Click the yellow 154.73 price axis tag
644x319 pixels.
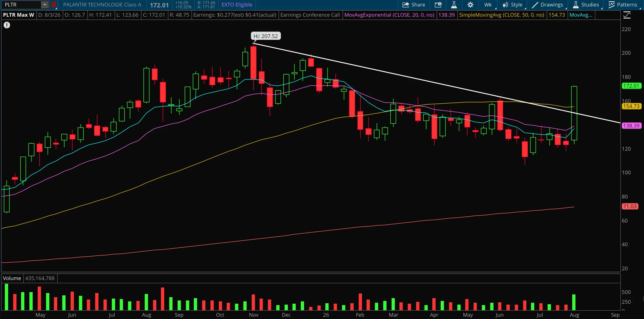tap(631, 106)
